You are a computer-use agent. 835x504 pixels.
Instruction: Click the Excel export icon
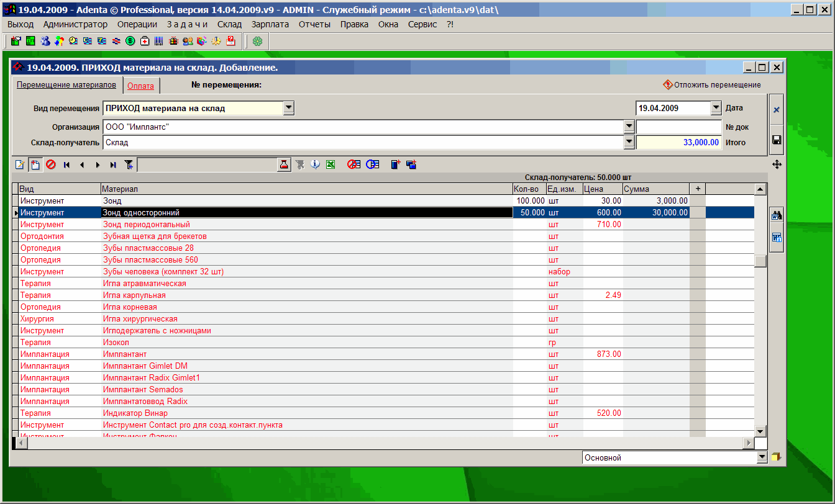click(x=331, y=164)
